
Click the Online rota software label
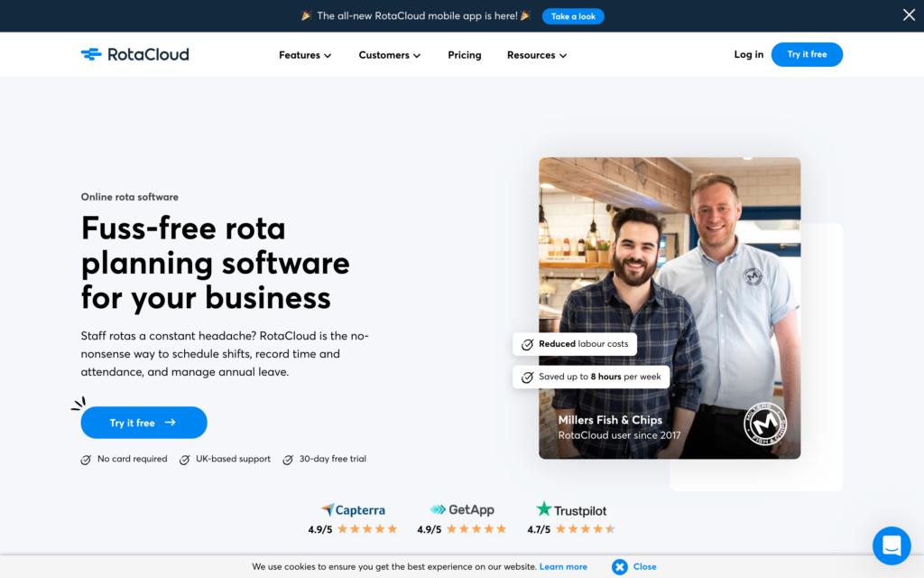click(130, 197)
